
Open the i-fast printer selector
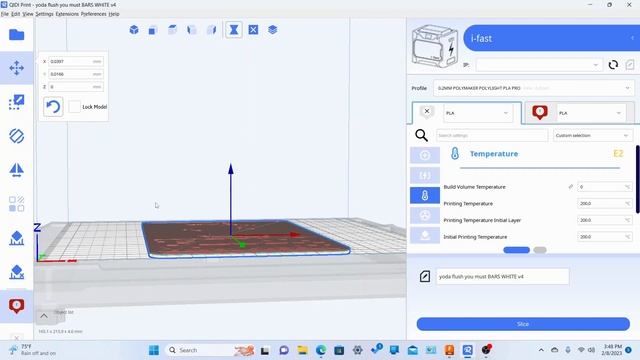click(x=551, y=38)
